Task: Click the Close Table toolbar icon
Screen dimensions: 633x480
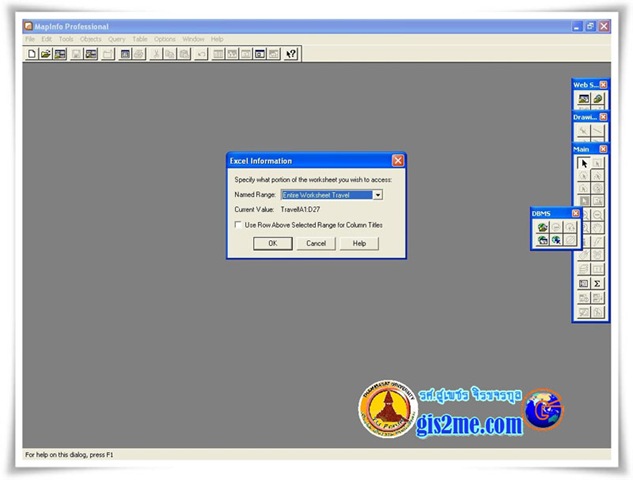Action: [107, 54]
